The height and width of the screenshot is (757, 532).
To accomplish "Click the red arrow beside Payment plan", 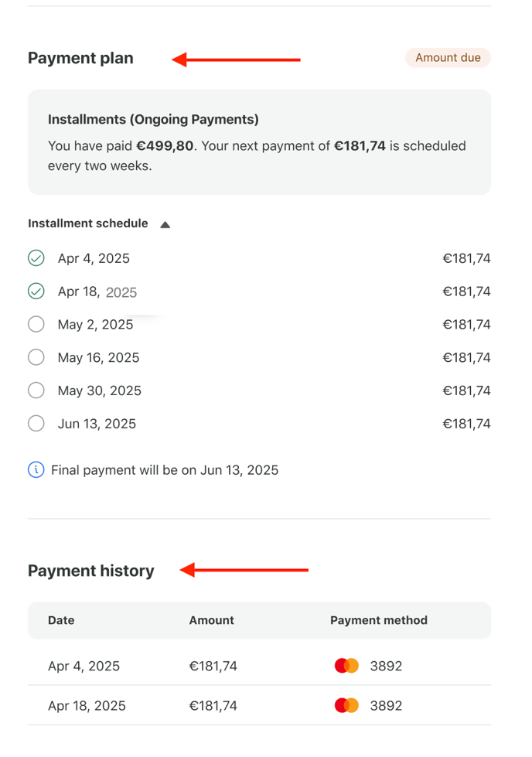I will coord(236,60).
